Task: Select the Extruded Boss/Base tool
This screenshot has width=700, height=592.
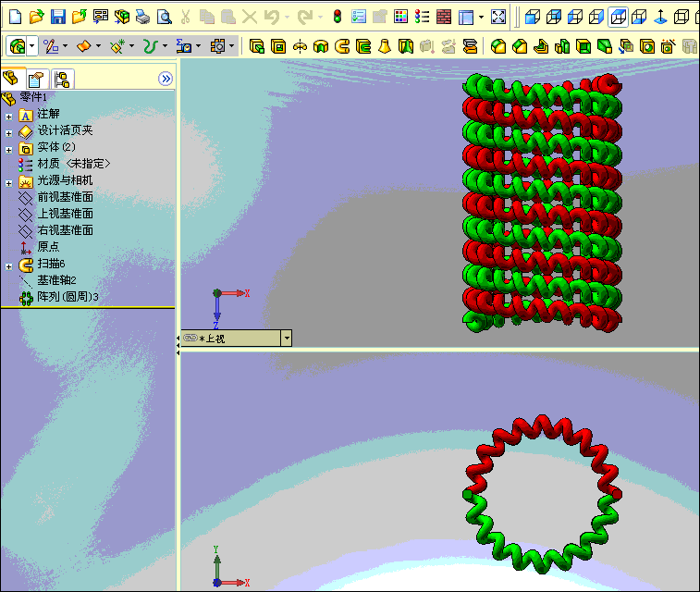Action: click(x=257, y=46)
